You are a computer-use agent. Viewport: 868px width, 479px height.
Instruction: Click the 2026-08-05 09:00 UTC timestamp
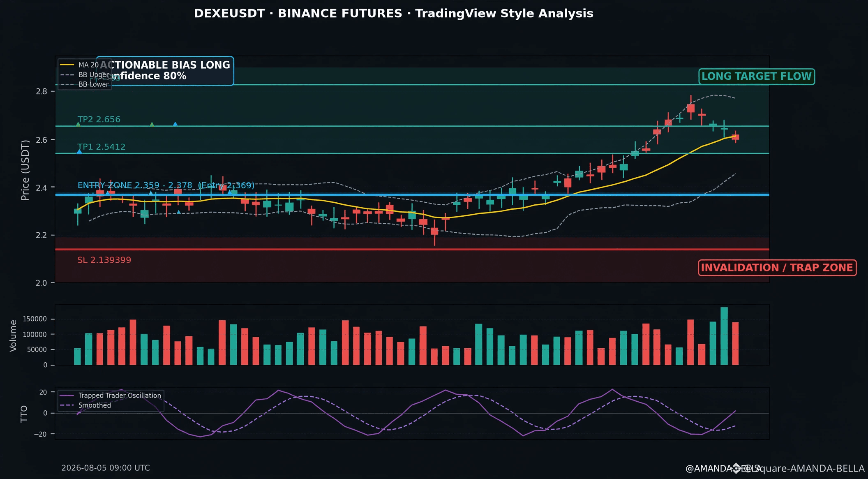[x=106, y=468]
